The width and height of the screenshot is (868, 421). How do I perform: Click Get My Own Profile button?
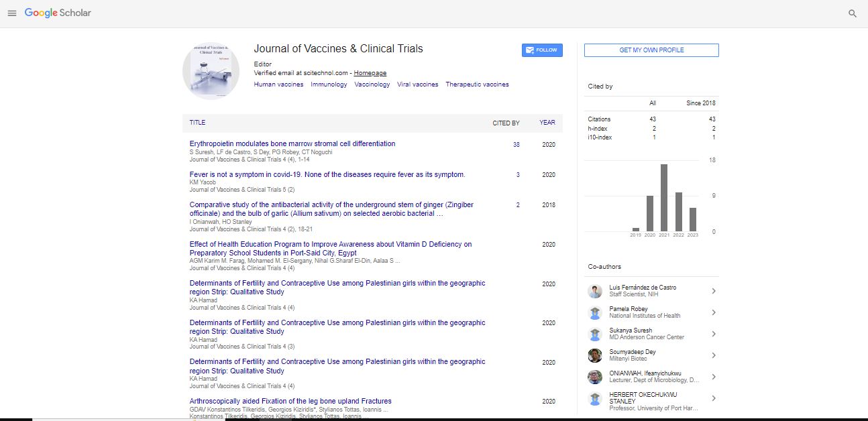651,50
